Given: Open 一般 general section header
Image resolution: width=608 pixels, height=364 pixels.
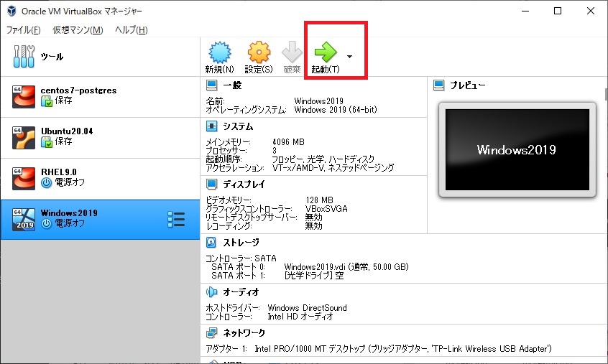Looking at the screenshot, I should tap(233, 85).
